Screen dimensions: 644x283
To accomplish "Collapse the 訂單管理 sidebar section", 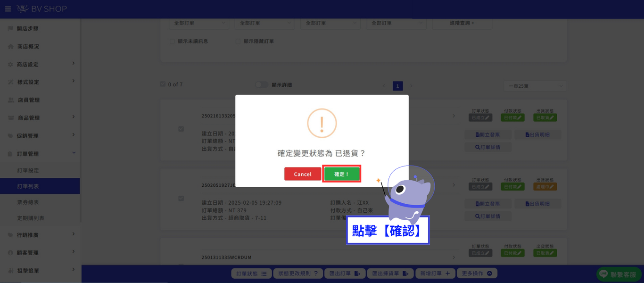I will tap(40, 154).
